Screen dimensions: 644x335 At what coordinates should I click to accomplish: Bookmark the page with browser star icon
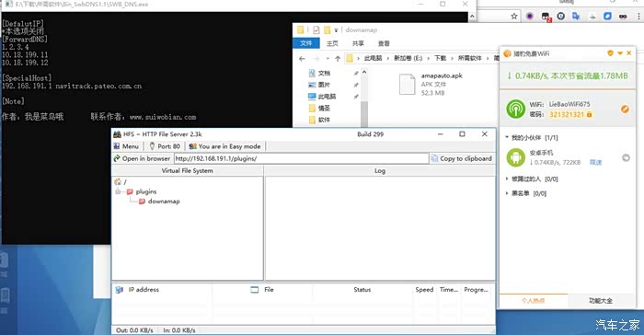pyautogui.click(x=513, y=16)
